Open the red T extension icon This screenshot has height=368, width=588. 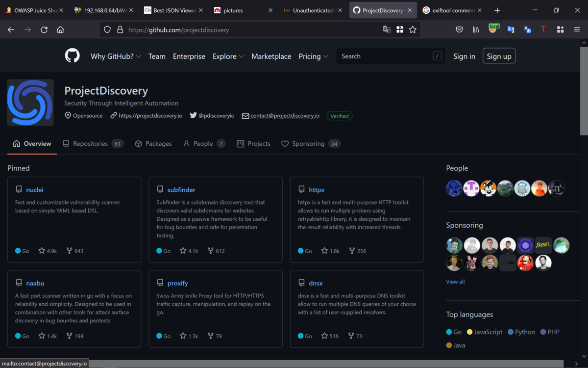point(543,30)
